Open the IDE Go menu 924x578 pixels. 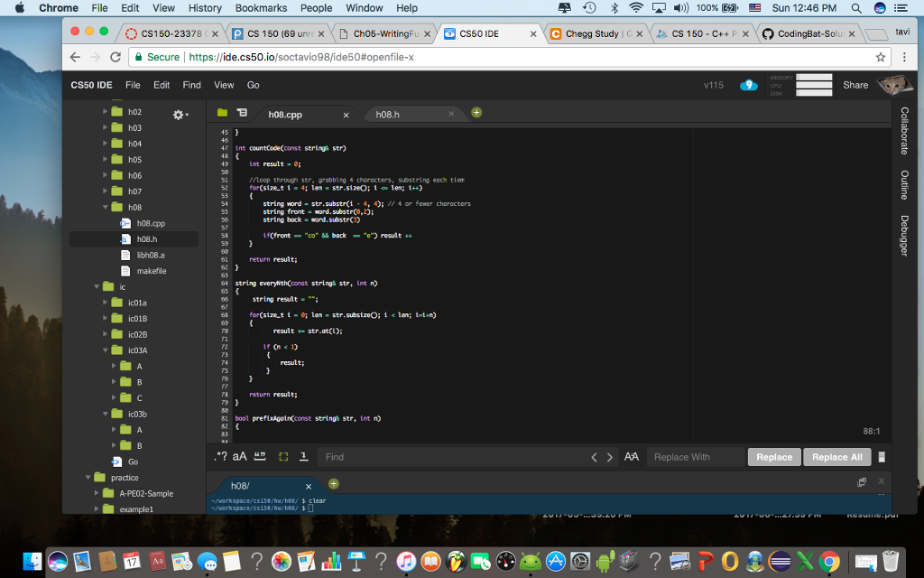(254, 85)
